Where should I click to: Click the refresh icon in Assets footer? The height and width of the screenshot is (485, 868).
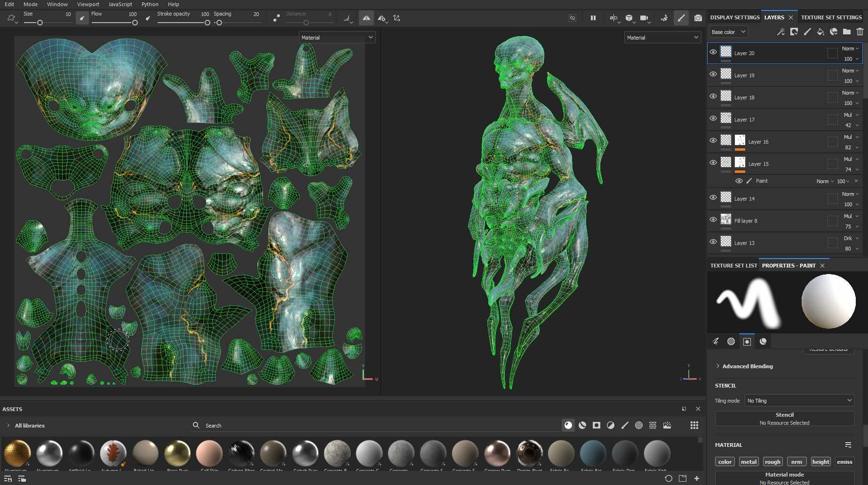669,478
